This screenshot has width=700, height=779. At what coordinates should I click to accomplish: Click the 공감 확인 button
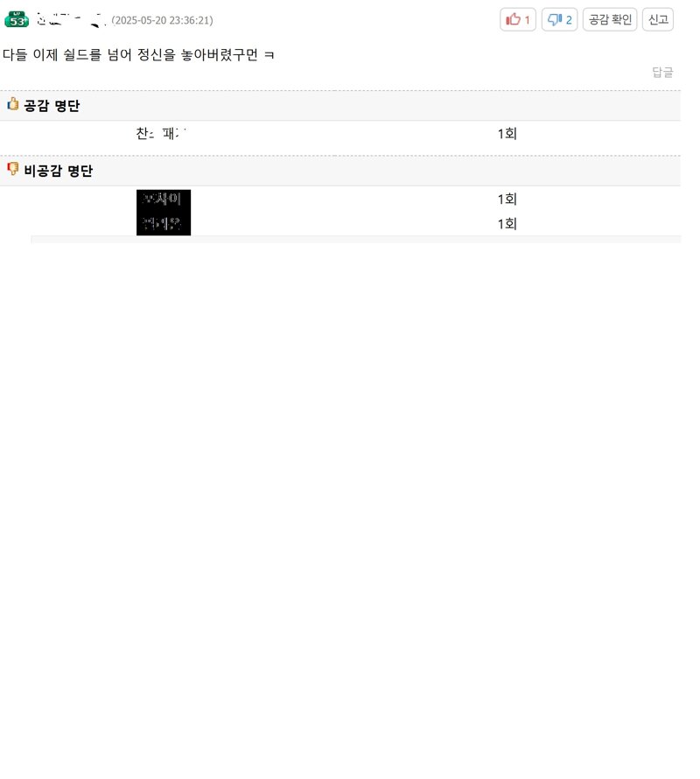(x=610, y=20)
